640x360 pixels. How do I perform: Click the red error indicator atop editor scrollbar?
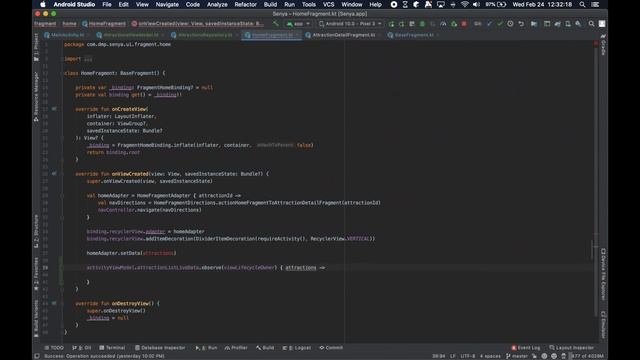click(x=596, y=43)
